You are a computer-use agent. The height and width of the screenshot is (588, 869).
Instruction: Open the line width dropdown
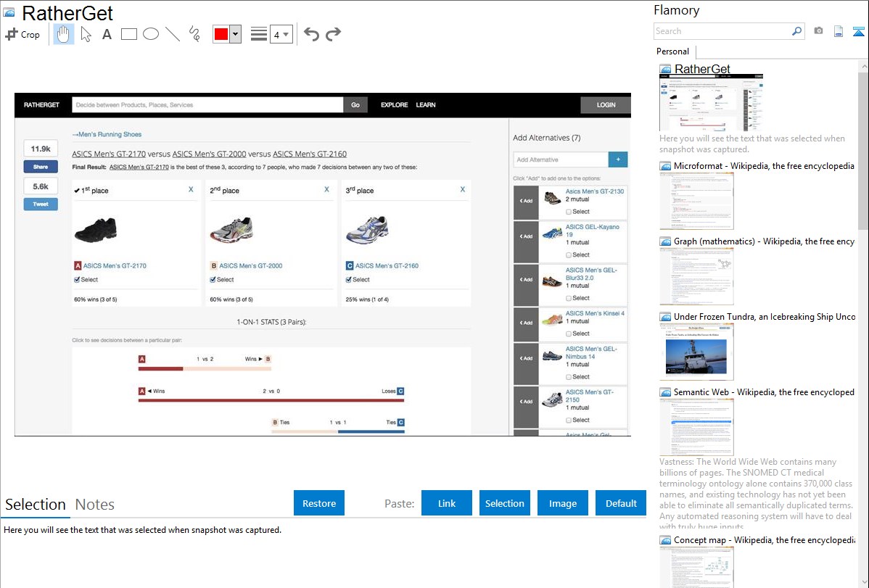tap(281, 34)
